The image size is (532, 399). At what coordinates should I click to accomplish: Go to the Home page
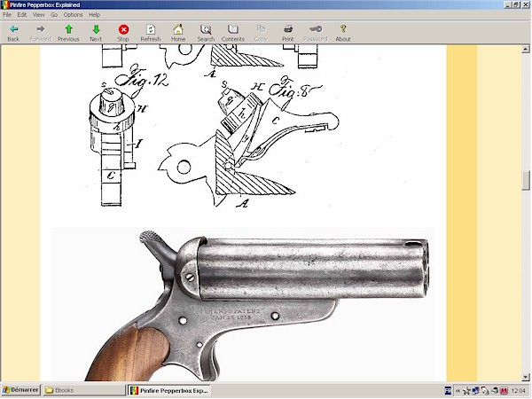[x=178, y=33]
